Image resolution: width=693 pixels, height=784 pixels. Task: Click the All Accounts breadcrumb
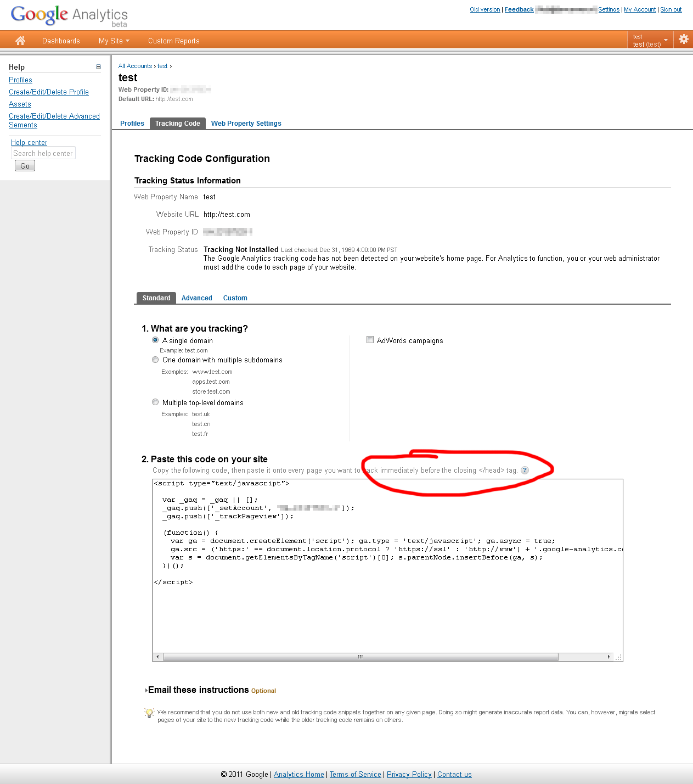pos(135,66)
